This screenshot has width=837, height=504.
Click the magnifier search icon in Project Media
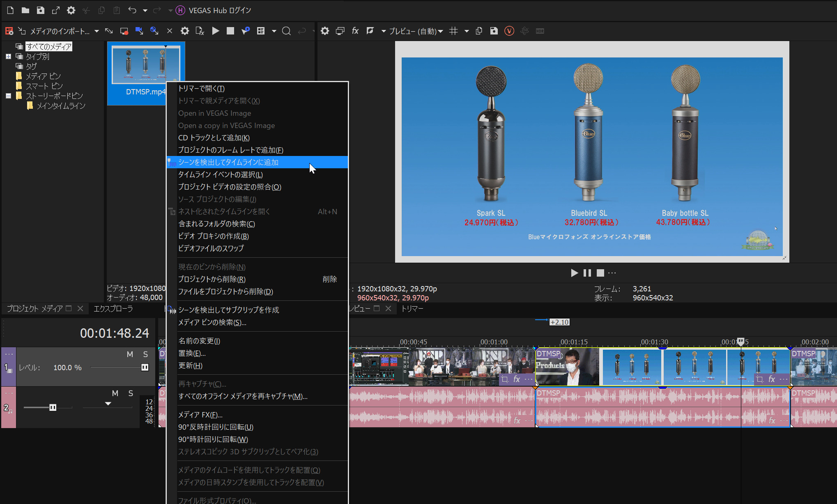point(287,31)
